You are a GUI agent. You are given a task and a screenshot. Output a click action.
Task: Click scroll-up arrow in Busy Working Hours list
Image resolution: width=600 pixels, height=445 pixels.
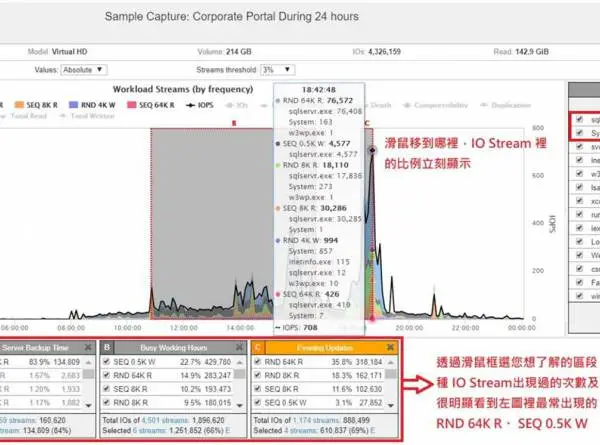point(240,362)
